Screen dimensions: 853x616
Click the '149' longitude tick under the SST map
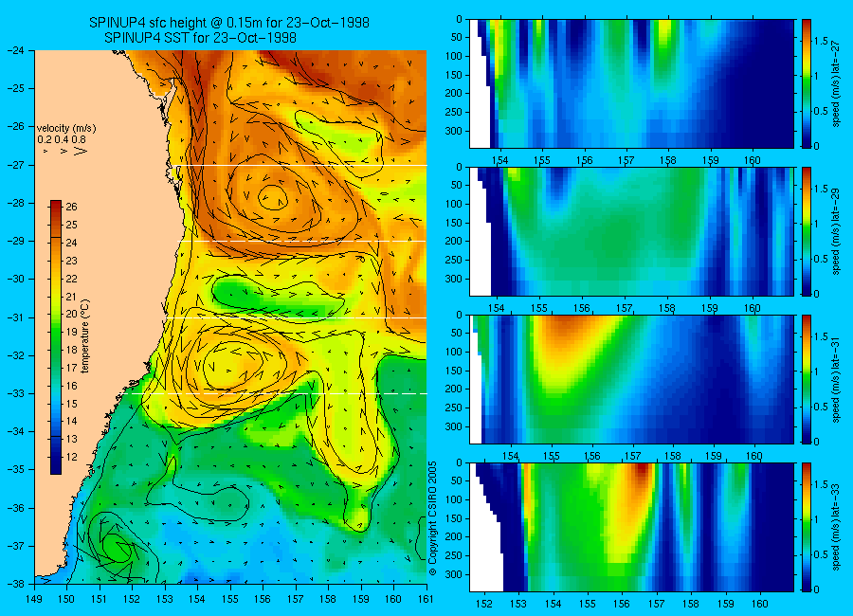(x=34, y=599)
